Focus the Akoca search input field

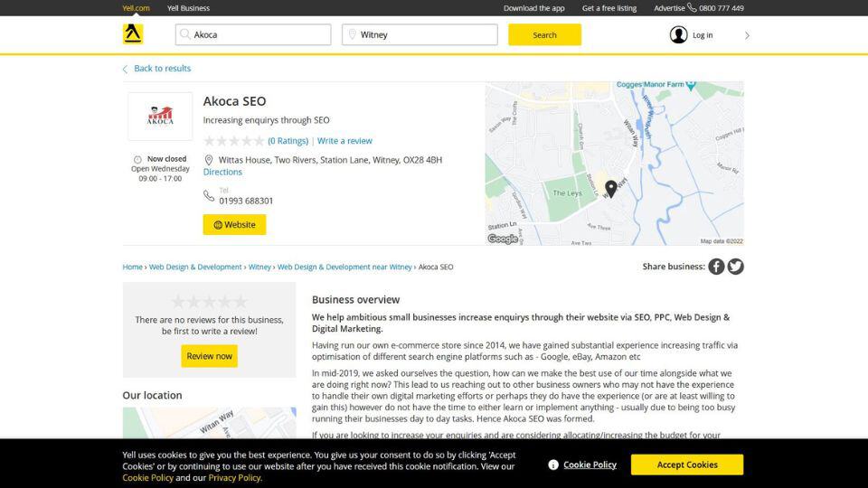tap(253, 35)
